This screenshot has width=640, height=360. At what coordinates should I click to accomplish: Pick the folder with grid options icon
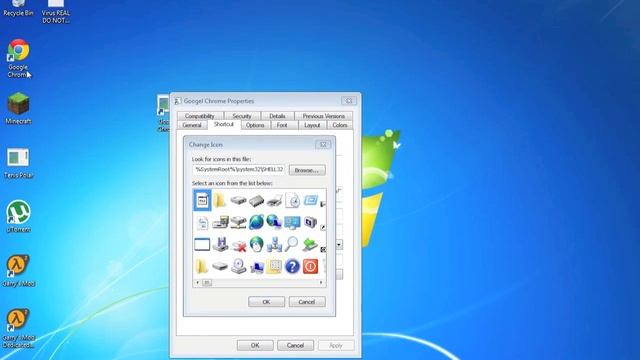click(x=274, y=267)
